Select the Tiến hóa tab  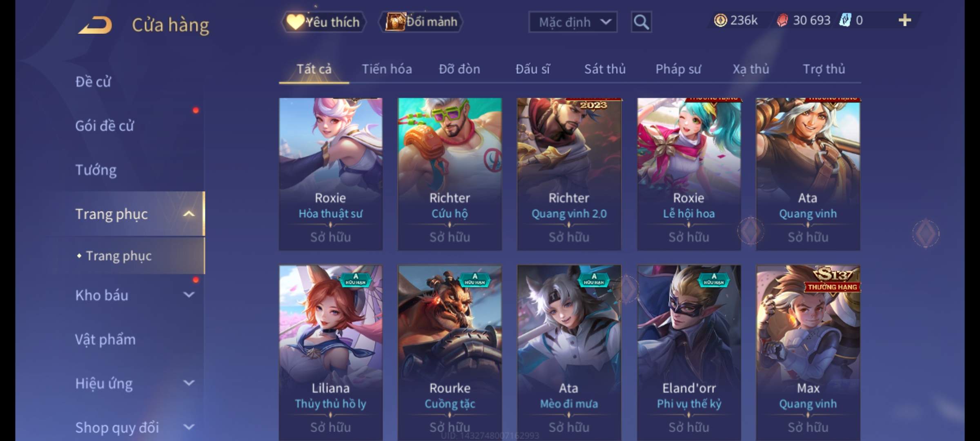[x=387, y=69]
